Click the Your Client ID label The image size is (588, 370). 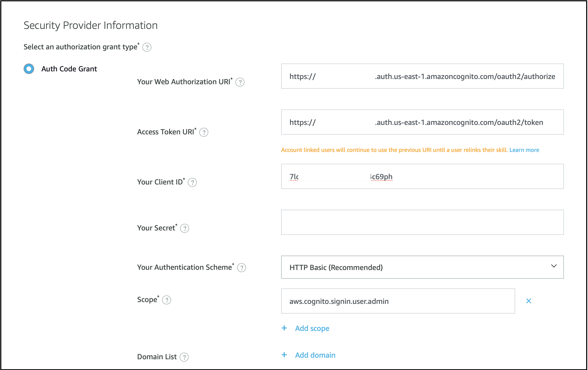click(161, 182)
